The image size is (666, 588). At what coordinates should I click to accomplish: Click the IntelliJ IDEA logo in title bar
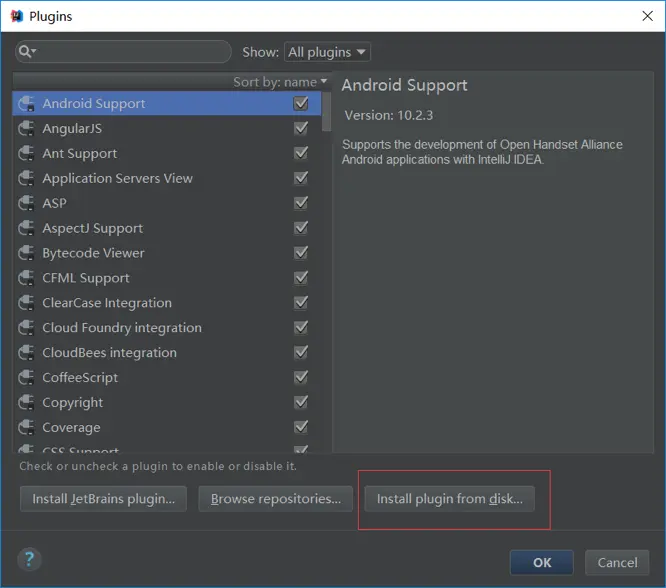pos(17,16)
